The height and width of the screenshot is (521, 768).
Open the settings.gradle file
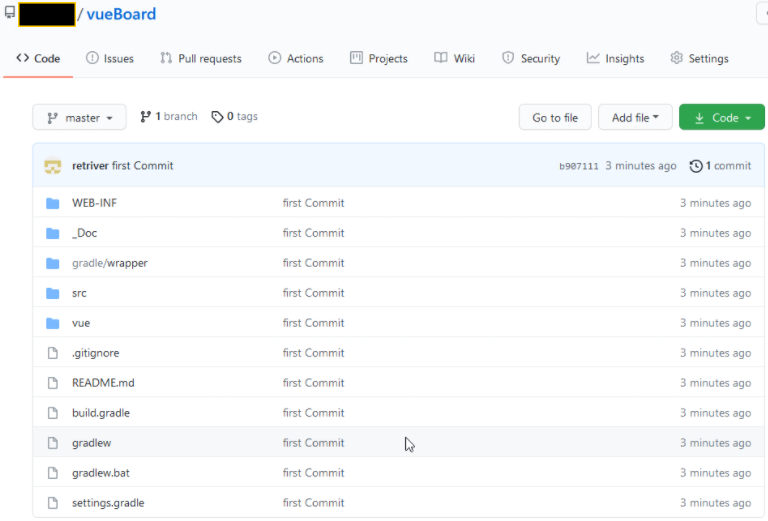click(108, 503)
